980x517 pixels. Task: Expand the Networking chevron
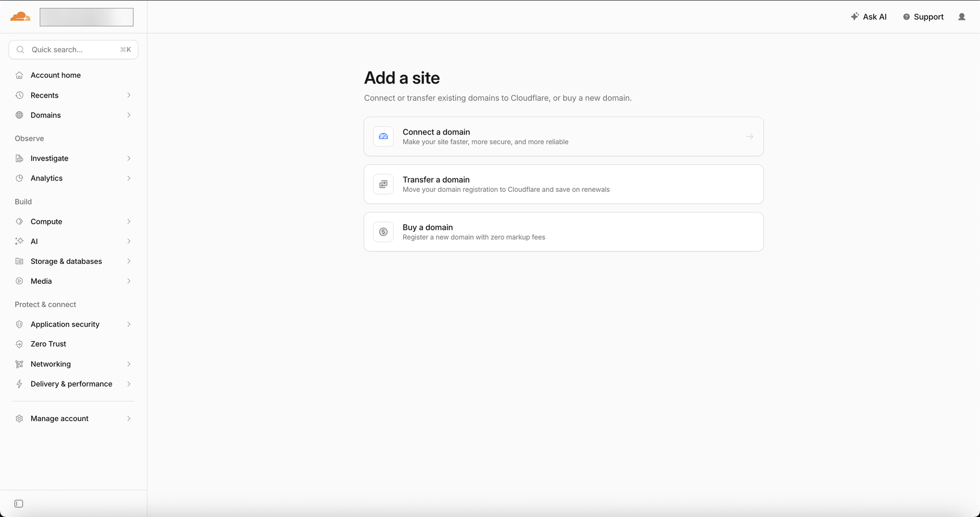point(129,364)
